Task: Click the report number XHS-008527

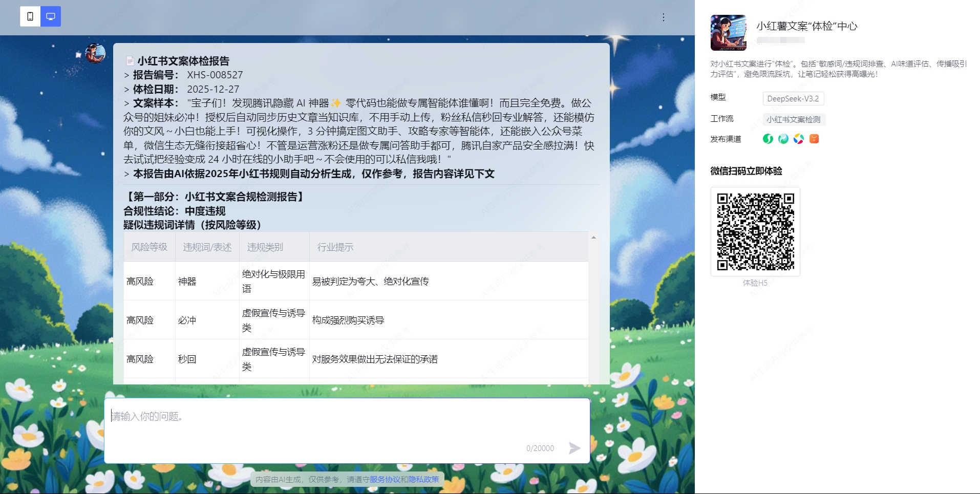Action: [215, 75]
